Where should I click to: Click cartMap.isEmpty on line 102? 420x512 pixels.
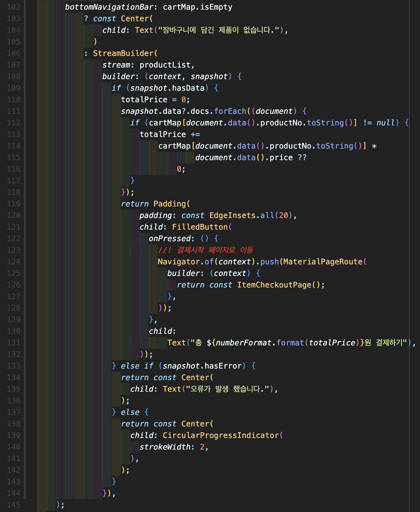[197, 7]
